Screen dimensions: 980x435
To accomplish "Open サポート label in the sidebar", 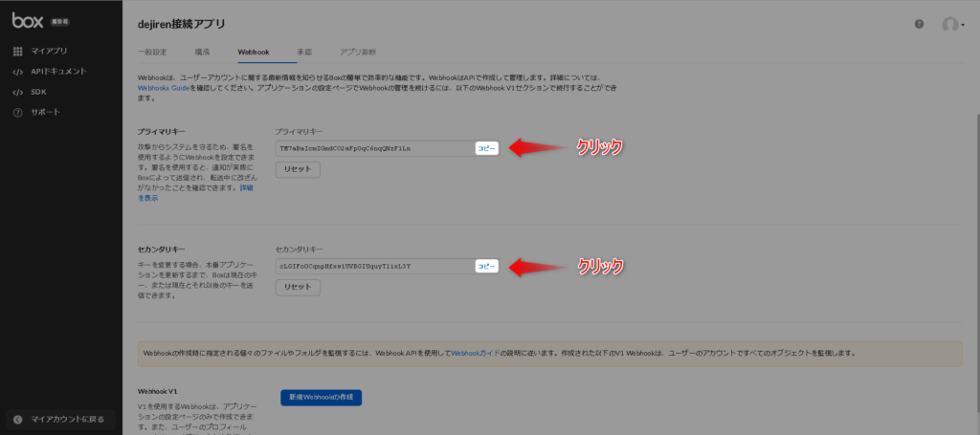I will click(x=46, y=113).
